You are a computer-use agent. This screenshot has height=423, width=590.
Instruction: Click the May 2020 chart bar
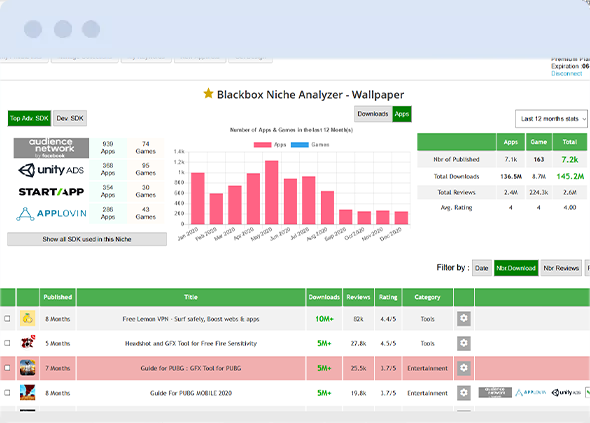point(272,192)
